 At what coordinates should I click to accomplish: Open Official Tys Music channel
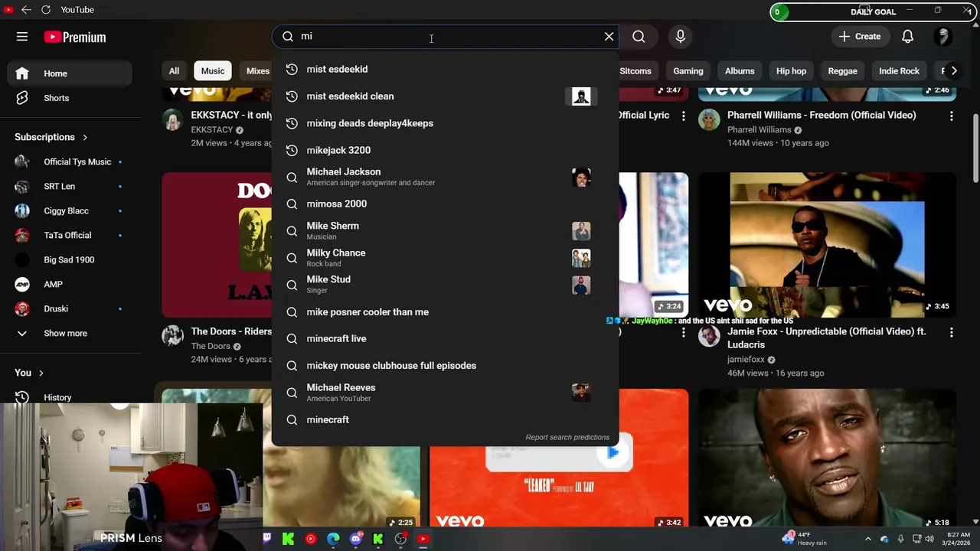70,162
